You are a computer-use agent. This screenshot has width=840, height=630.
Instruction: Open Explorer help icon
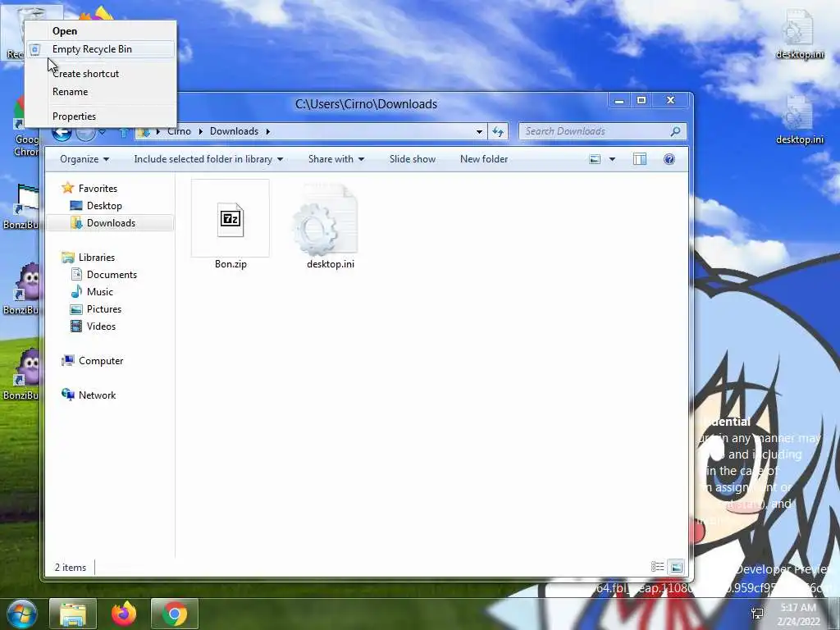coord(669,159)
